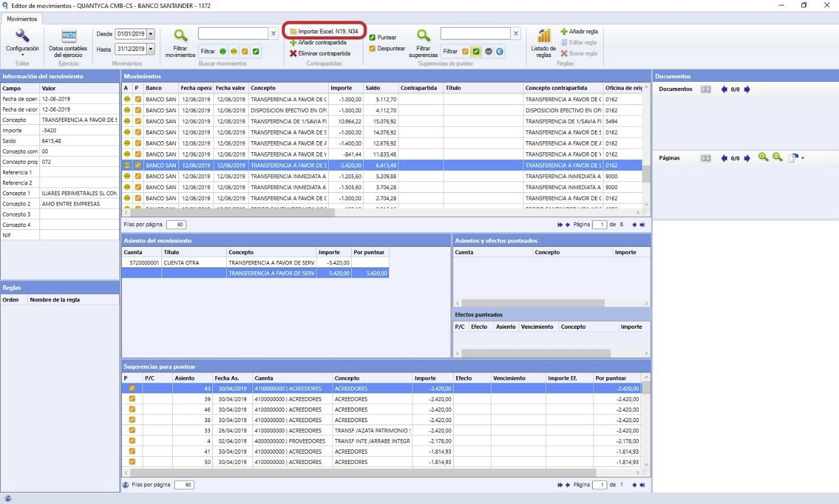
Task: Select suggestion row with Asiento 43
Action: click(x=382, y=388)
